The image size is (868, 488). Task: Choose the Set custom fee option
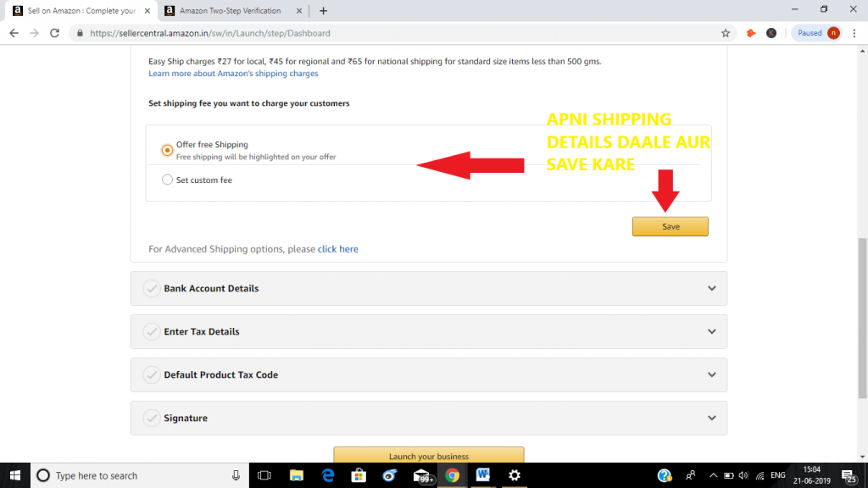[x=167, y=180]
